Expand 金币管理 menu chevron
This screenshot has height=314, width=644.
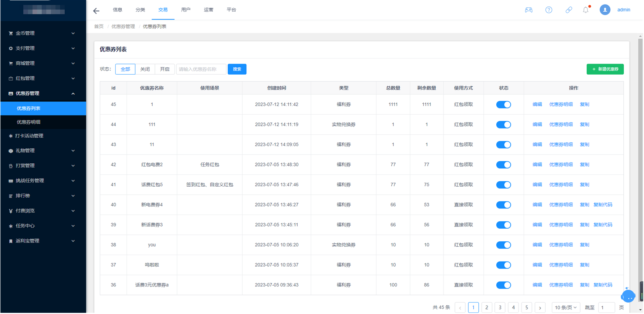coord(73,33)
